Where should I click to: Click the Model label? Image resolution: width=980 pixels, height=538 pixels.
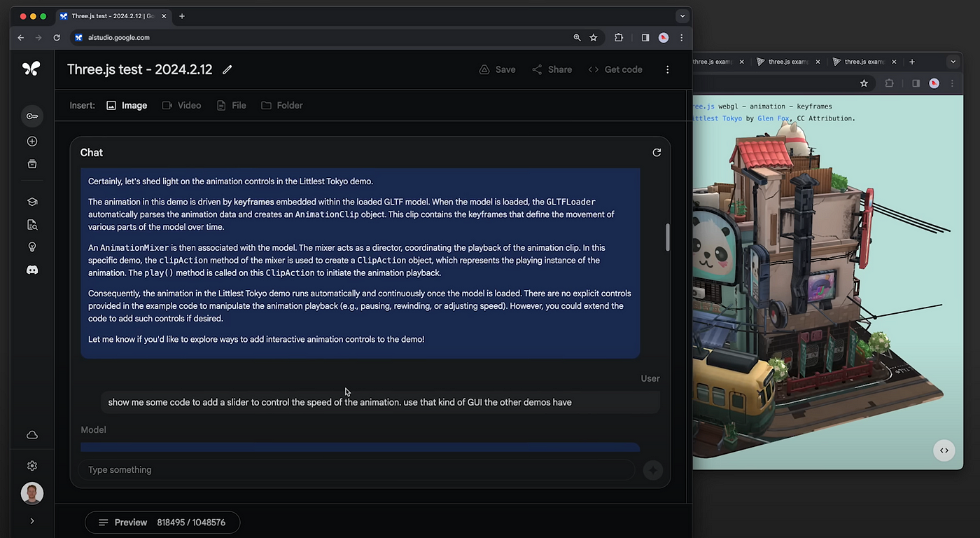[93, 429]
